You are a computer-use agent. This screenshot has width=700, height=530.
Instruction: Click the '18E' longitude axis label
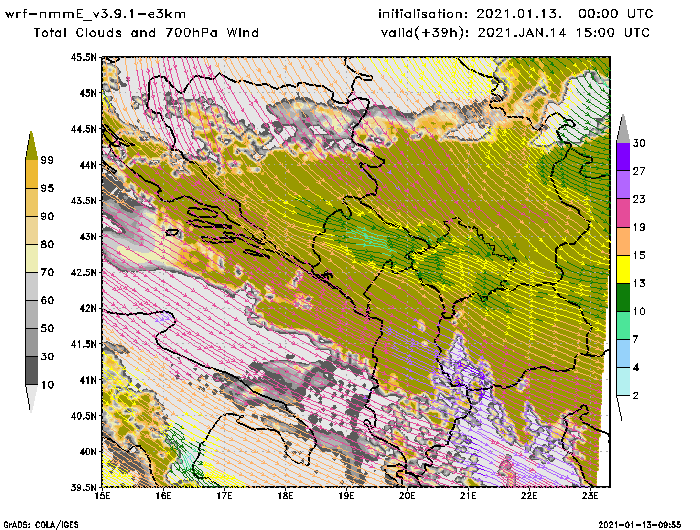(x=285, y=496)
